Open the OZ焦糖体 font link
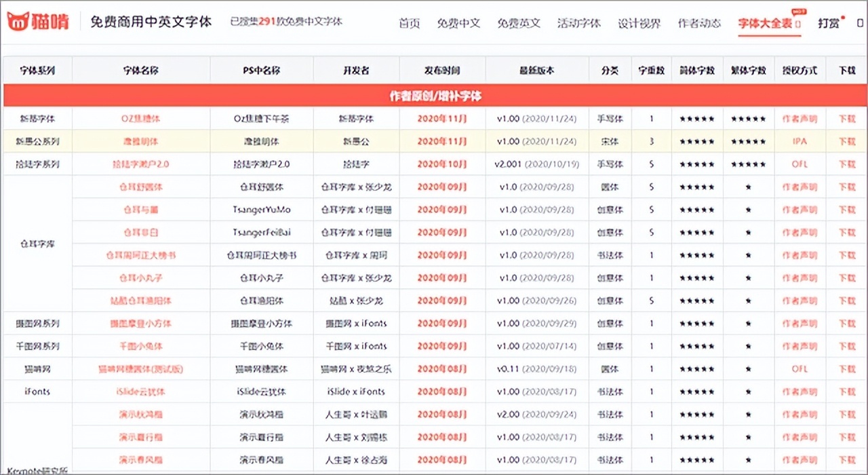The image size is (868, 475). [x=141, y=119]
